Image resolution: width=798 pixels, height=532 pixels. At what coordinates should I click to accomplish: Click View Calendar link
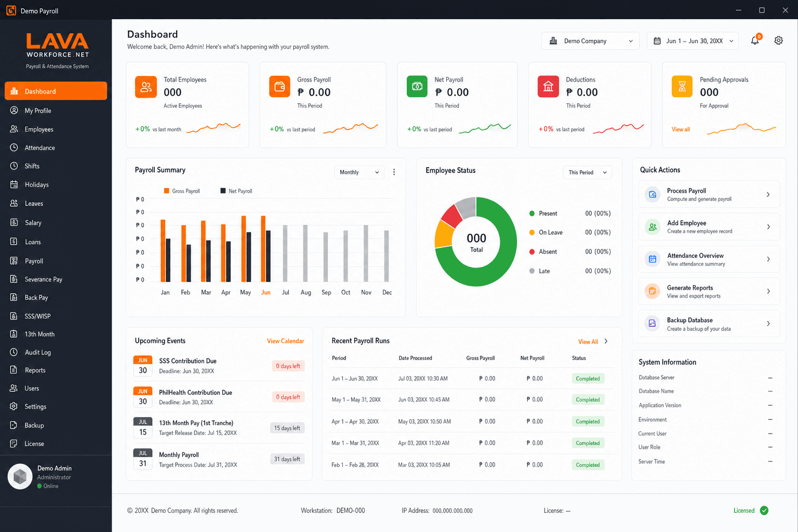point(285,341)
